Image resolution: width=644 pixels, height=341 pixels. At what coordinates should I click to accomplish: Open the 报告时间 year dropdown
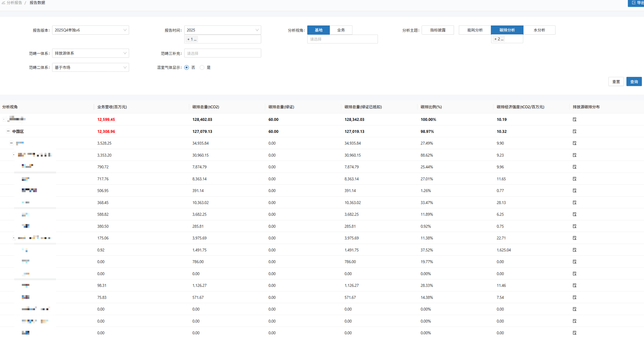click(222, 30)
